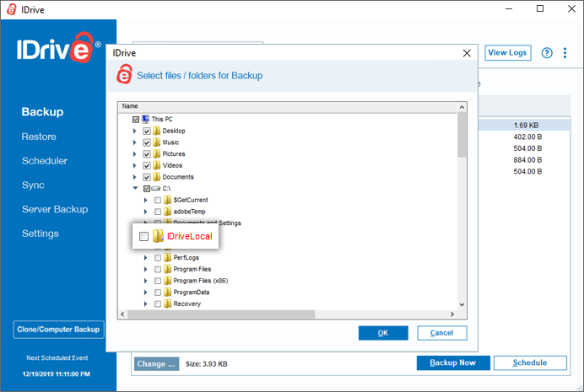The width and height of the screenshot is (584, 392).
Task: Uncheck the This PC checkbox
Action: (x=136, y=120)
